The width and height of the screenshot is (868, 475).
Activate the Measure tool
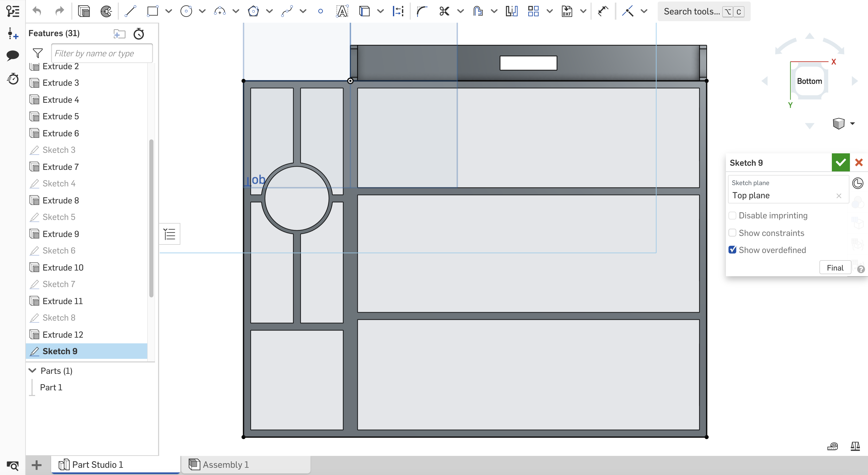click(x=832, y=446)
